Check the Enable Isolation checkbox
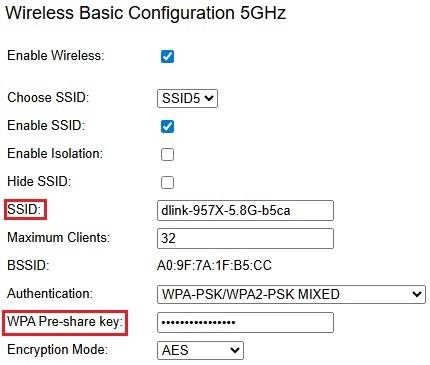Image resolution: width=430 pixels, height=365 pixels. tap(167, 154)
